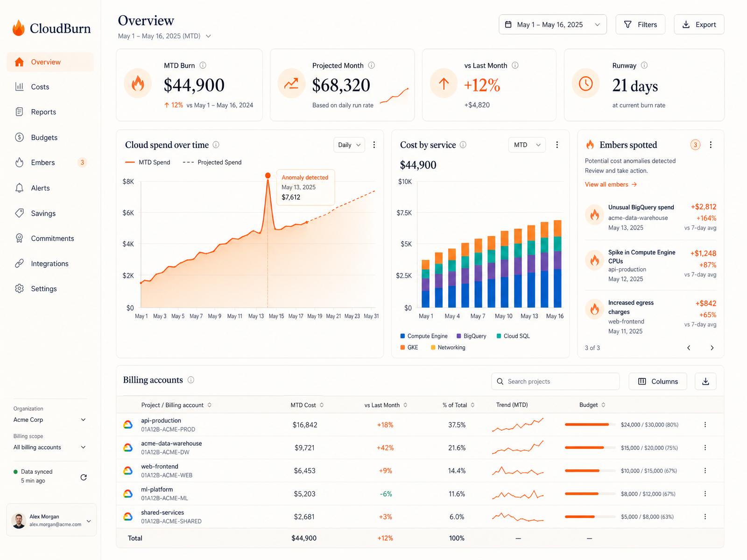Toggle Compute Engine series in legend

point(424,336)
